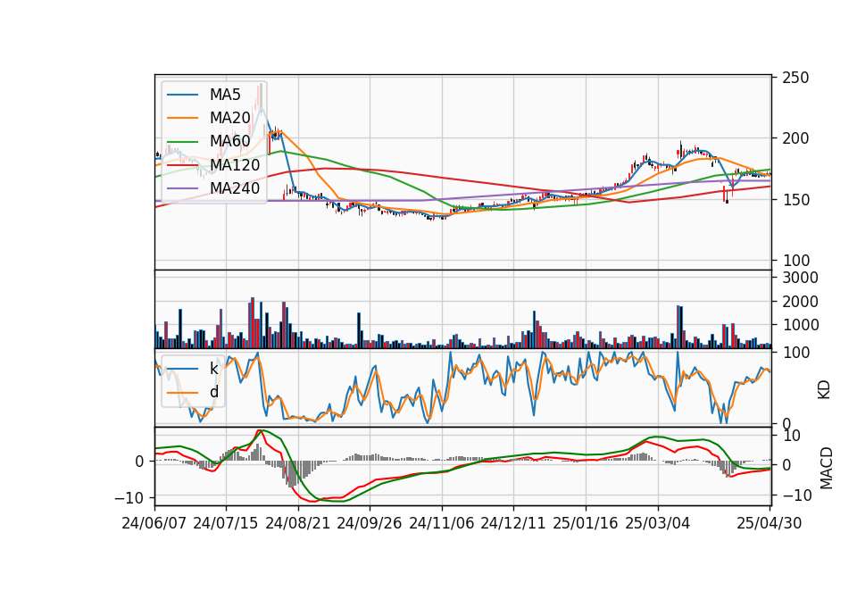
Task: Click the MA20 legend label
Action: pos(229,118)
